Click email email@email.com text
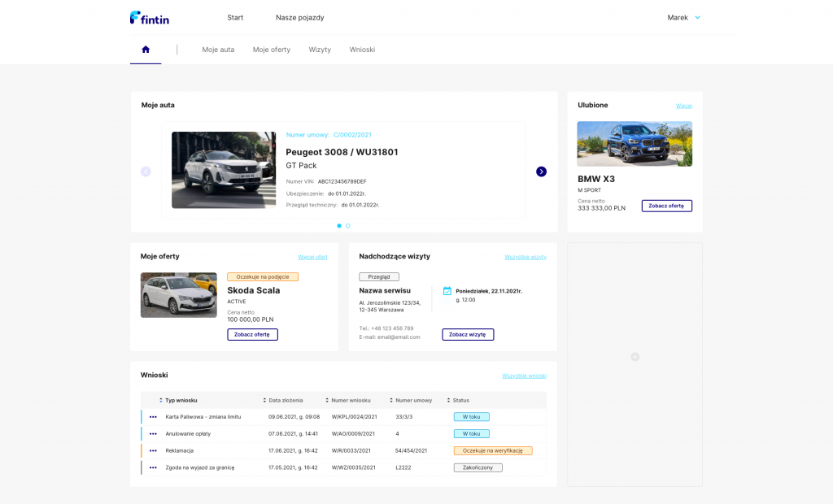The image size is (833, 504). coord(399,337)
